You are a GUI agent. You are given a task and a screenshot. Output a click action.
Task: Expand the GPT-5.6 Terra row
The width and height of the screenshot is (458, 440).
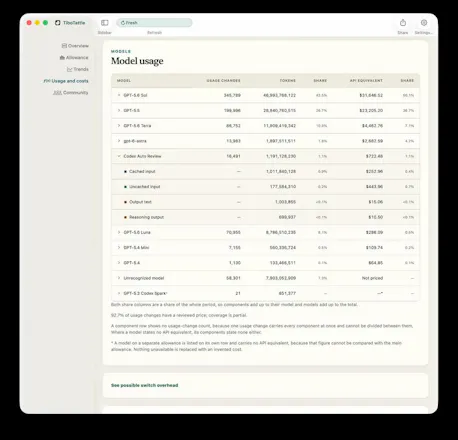(119, 126)
